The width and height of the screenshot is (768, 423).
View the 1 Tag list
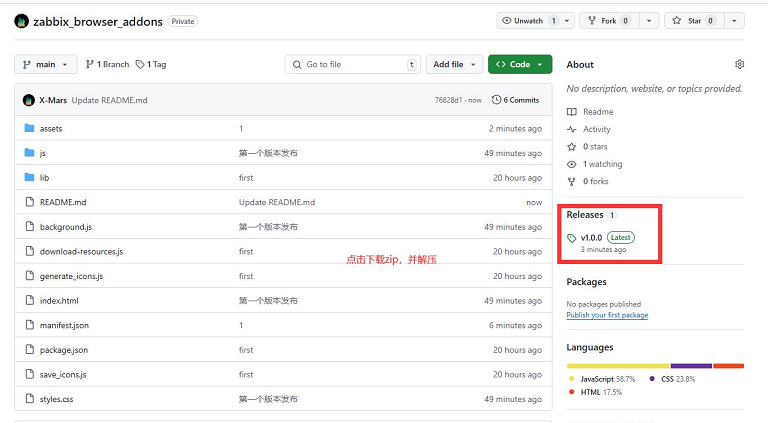point(151,64)
